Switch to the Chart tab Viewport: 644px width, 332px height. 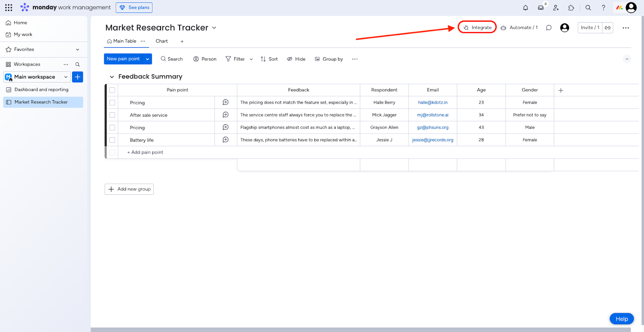(161, 41)
